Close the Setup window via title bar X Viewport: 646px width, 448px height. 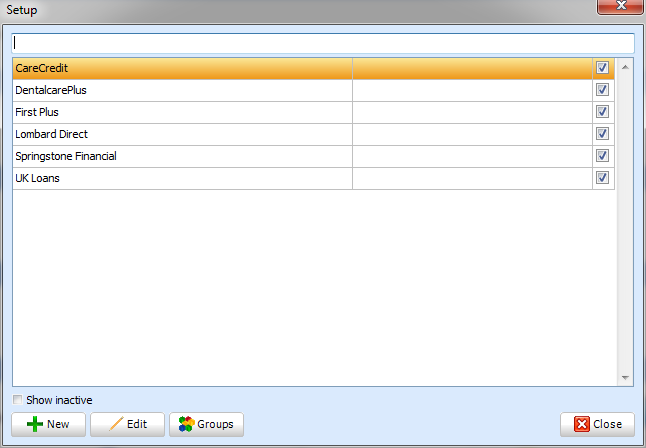click(620, 6)
